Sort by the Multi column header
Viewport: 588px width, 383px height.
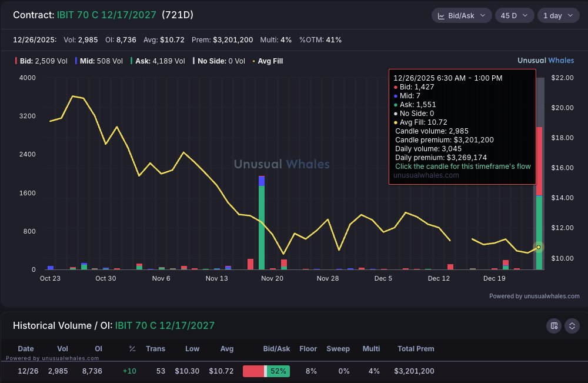(x=371, y=349)
